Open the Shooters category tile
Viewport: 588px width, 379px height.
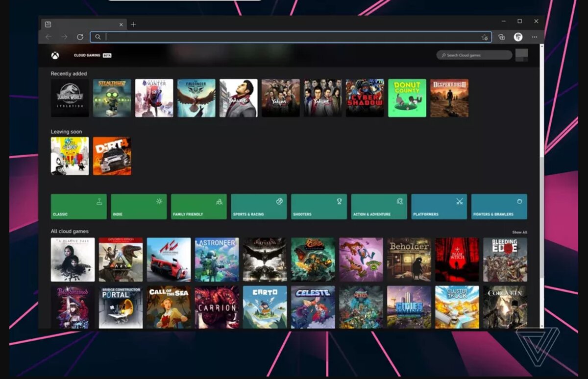319,207
